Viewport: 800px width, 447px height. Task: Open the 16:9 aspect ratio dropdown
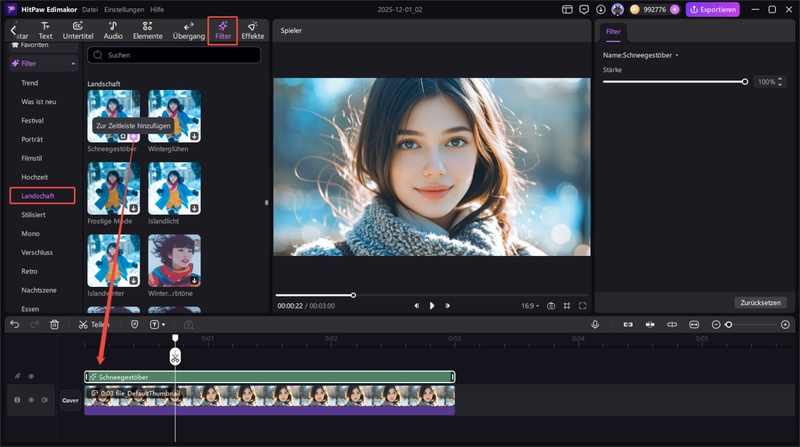pos(530,305)
